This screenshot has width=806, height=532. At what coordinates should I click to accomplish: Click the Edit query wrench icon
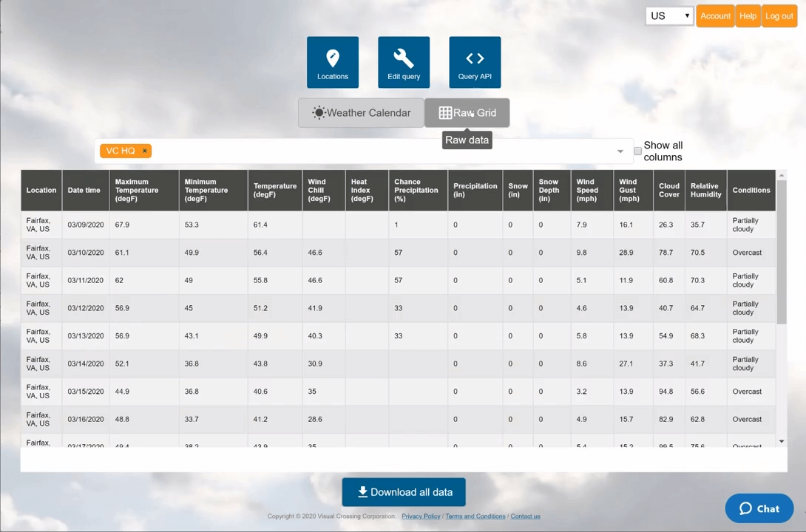404,58
